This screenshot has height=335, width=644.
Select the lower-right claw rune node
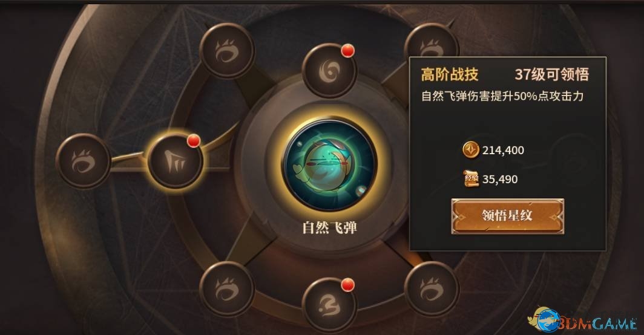[x=432, y=288]
